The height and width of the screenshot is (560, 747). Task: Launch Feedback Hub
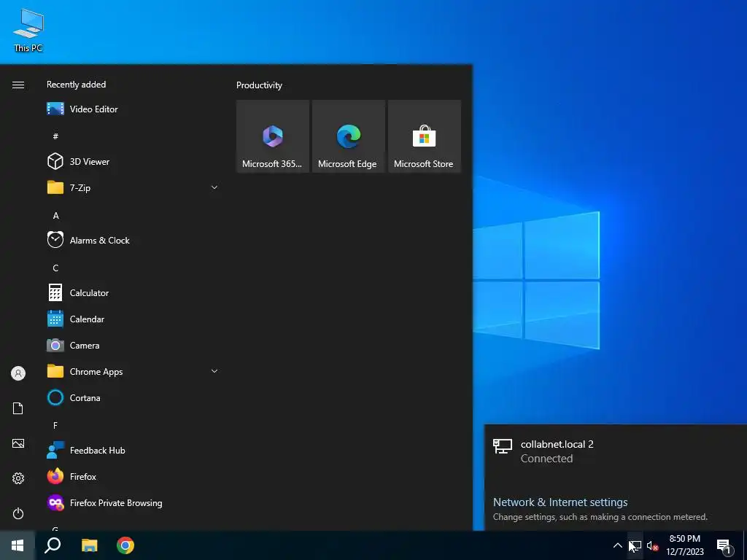click(x=133, y=450)
